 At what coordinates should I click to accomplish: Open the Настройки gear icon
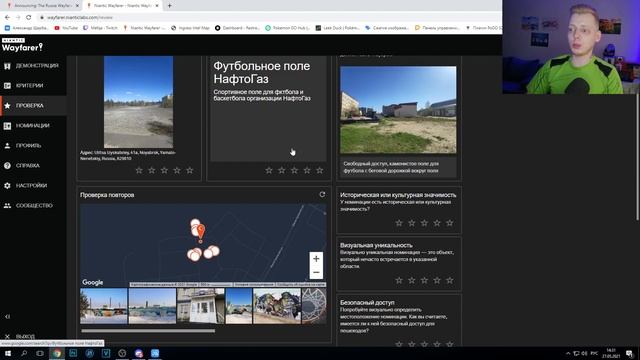coord(7,186)
